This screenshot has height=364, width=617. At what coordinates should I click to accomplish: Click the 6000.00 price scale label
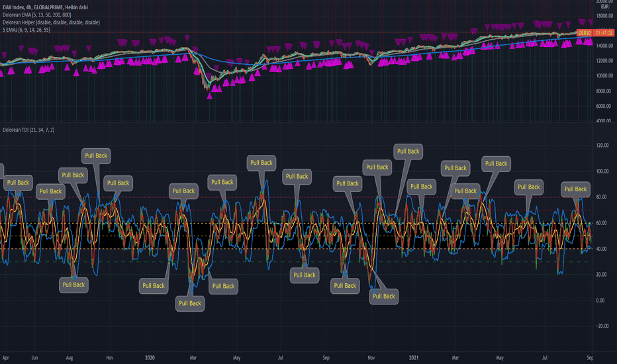(604, 106)
